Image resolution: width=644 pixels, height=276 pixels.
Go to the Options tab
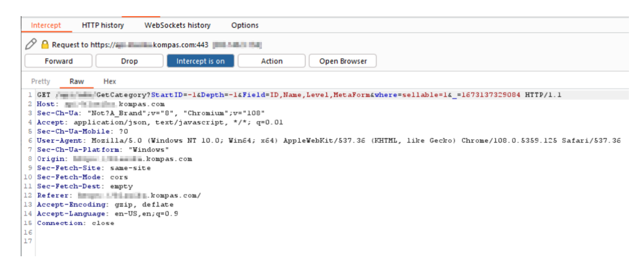coord(245,25)
